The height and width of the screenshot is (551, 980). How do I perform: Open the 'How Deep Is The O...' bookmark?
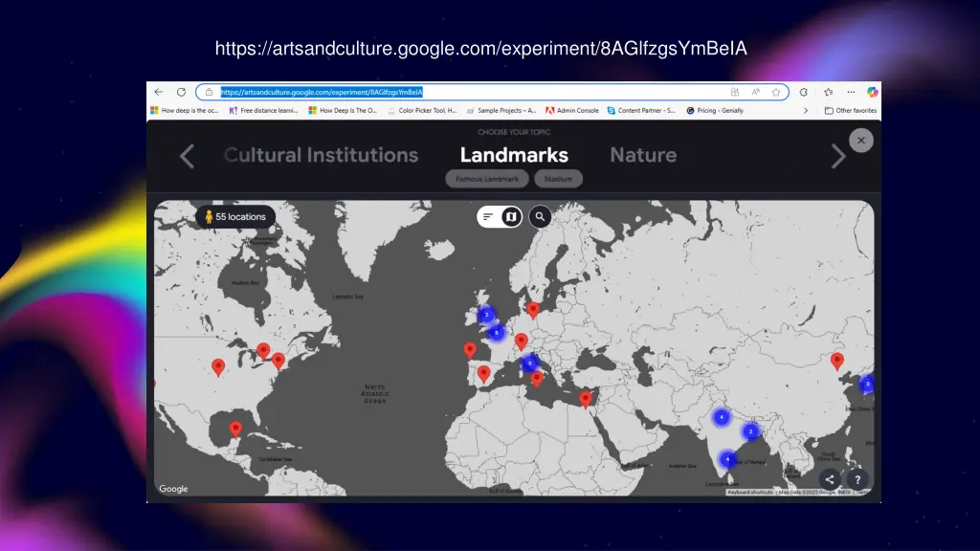[x=344, y=111]
